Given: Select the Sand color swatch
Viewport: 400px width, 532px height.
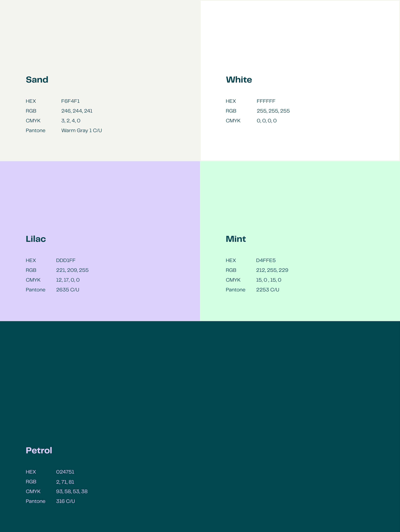Looking at the screenshot, I should (100, 42).
